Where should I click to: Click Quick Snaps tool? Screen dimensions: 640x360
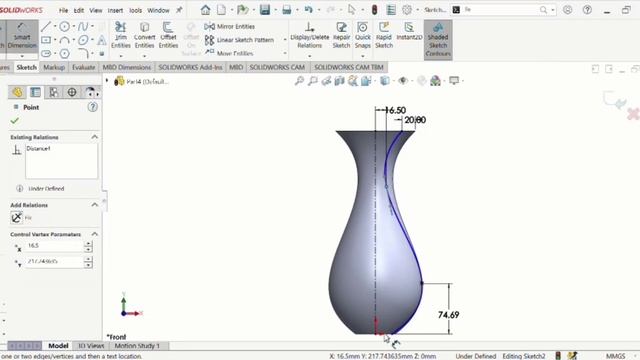[362, 35]
